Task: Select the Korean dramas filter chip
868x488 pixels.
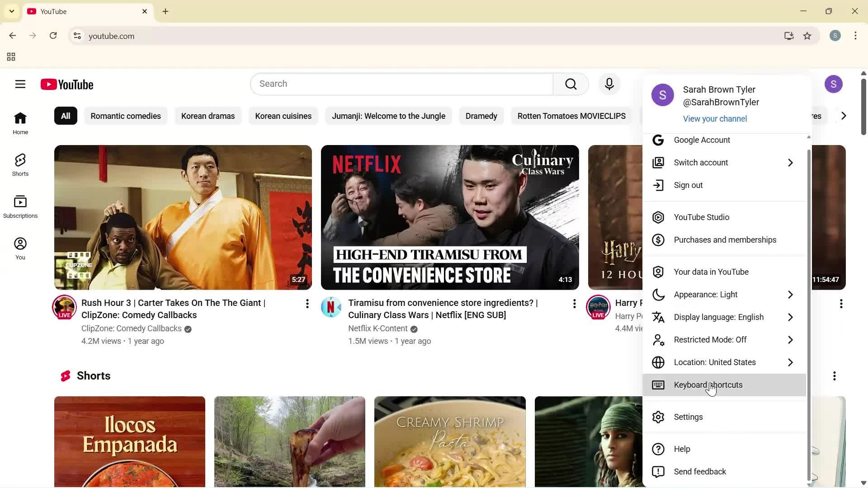Action: point(208,116)
